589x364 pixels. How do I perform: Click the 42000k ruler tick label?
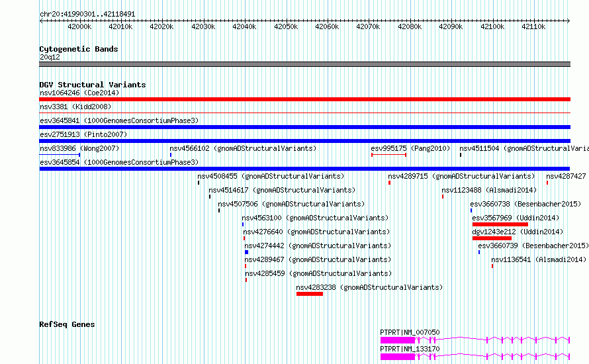click(79, 26)
